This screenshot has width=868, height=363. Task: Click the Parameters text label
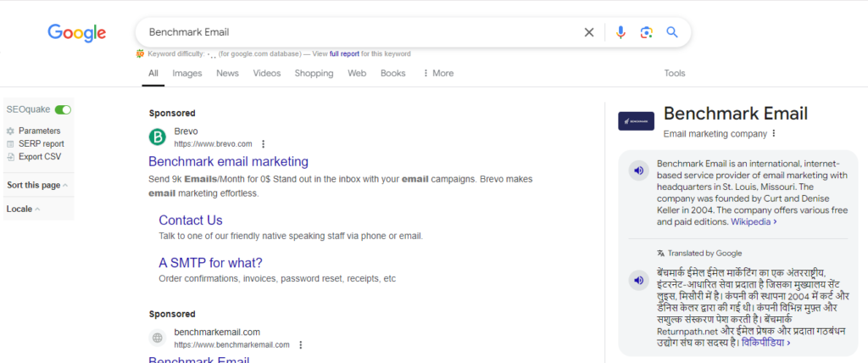(39, 131)
